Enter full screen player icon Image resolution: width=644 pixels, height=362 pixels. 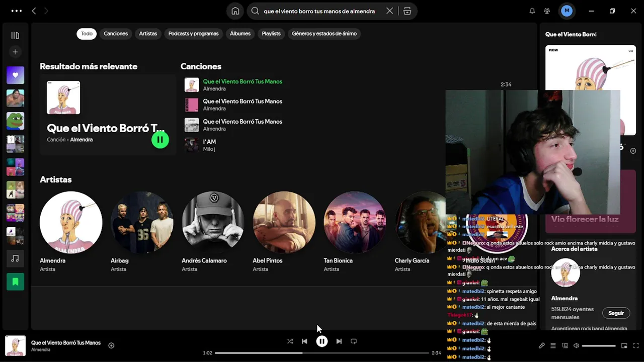click(636, 346)
